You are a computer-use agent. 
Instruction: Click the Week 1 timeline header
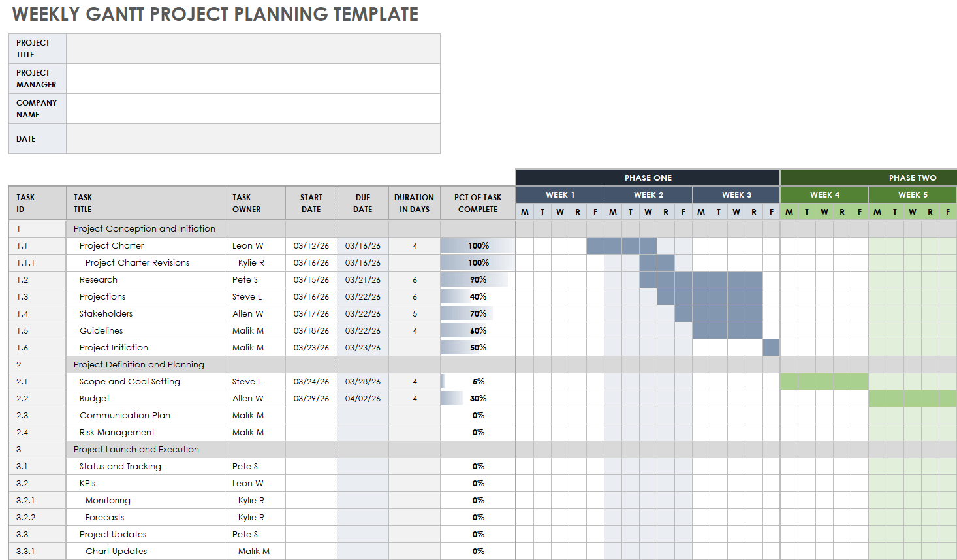click(560, 194)
